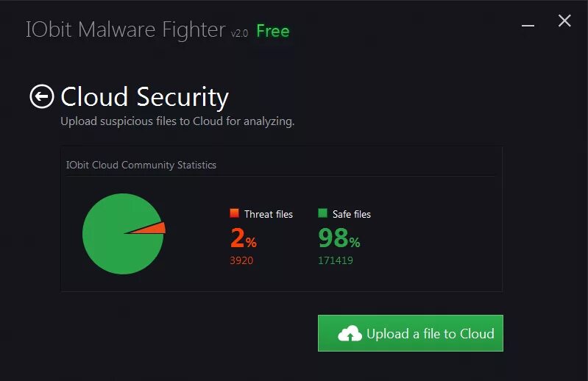
Task: Click the cloud upload icon
Action: click(350, 334)
